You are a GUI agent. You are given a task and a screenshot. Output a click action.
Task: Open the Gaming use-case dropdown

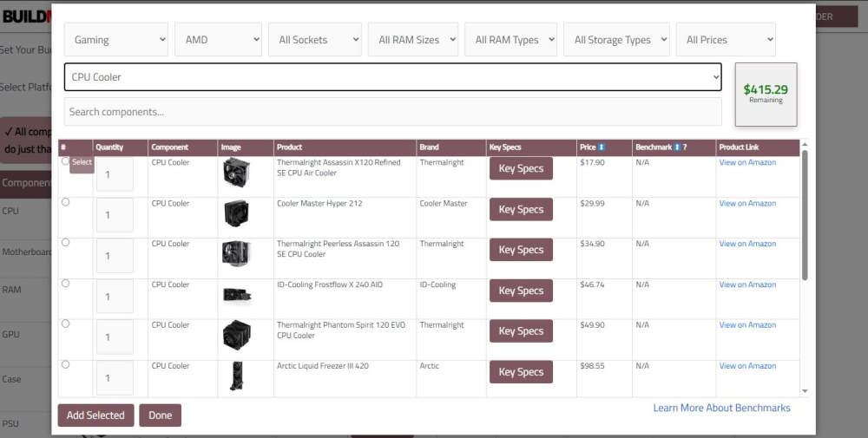click(x=115, y=39)
